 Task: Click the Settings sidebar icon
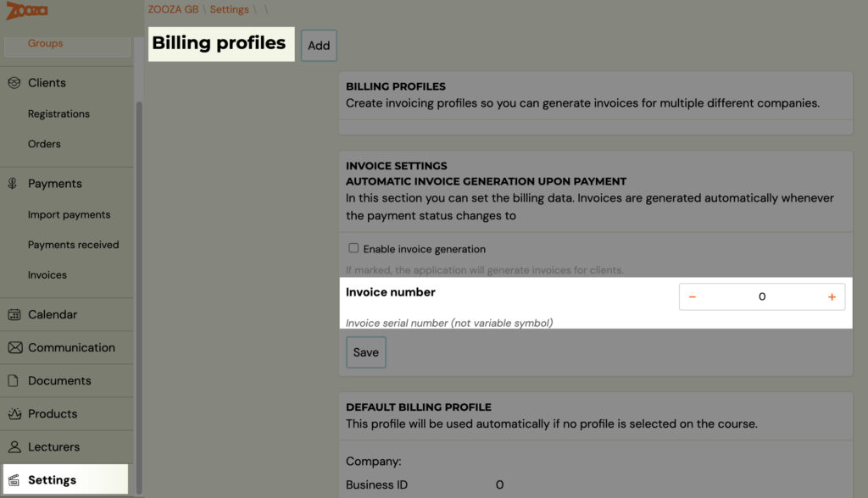click(14, 480)
